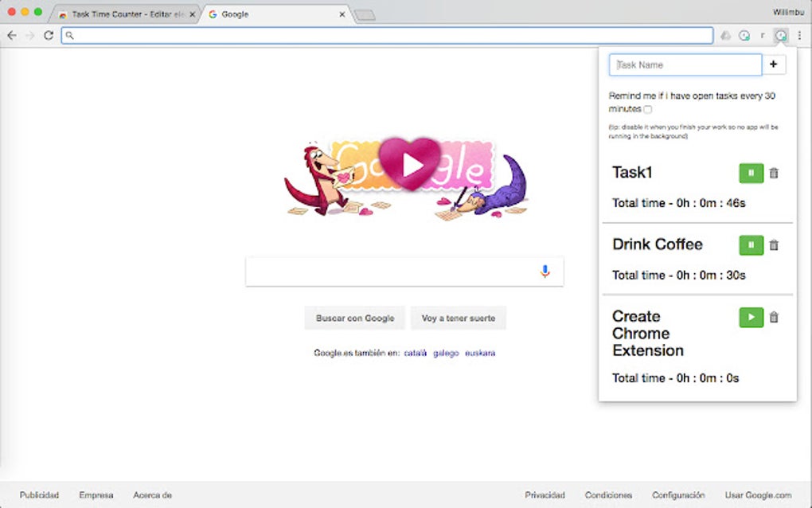The image size is (812, 508).
Task: Click the Google Drive toolbar icon
Action: click(725, 35)
